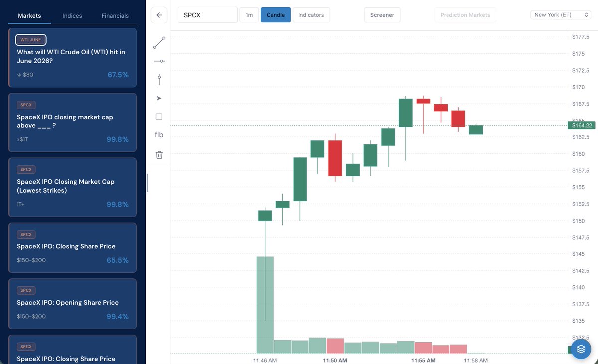Select the rectangle drawing tool
Image resolution: width=598 pixels, height=364 pixels.
159,117
